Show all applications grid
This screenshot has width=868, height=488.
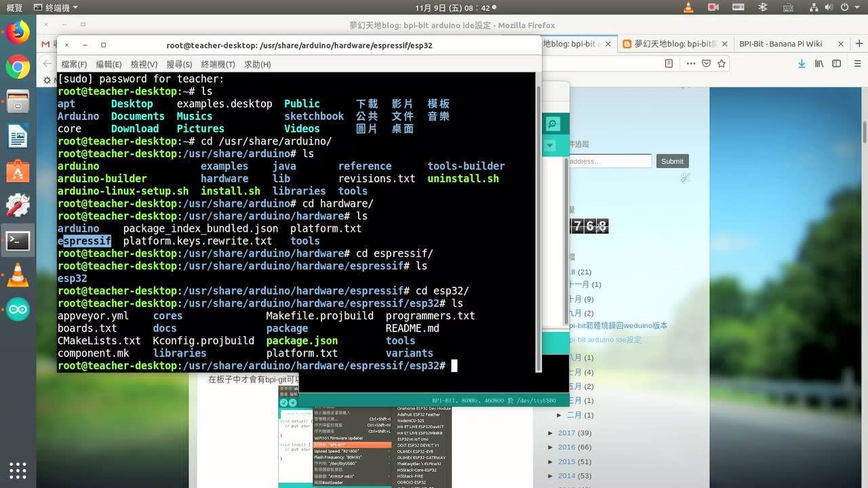tap(18, 470)
